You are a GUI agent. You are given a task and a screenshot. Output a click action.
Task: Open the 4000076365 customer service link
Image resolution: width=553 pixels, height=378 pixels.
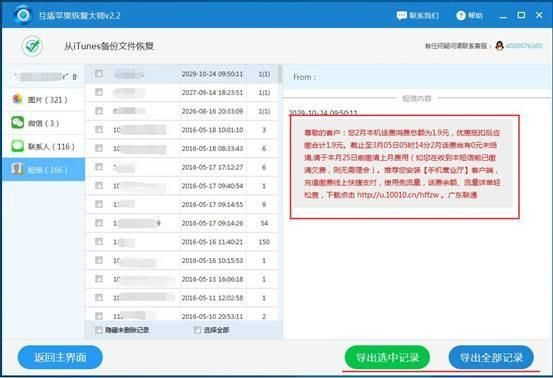pos(524,46)
